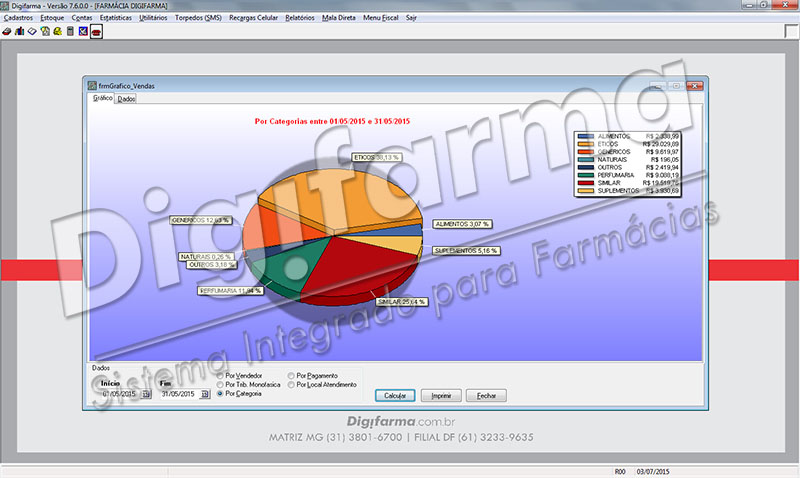Click the R00 status bar entry
The image size is (800, 478).
click(x=620, y=472)
